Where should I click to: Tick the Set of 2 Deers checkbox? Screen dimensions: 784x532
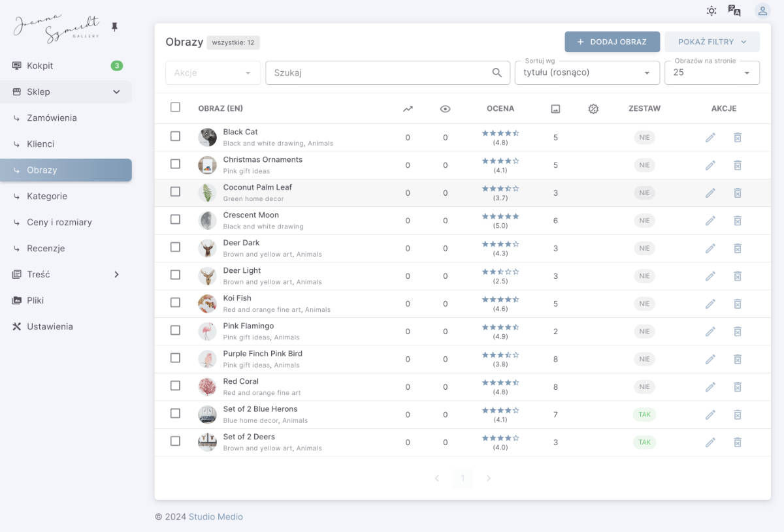click(x=175, y=441)
